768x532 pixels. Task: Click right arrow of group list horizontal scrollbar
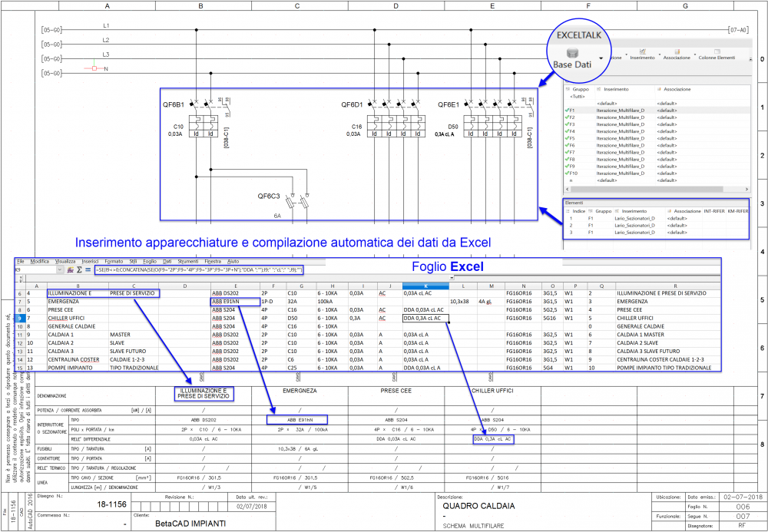747,189
